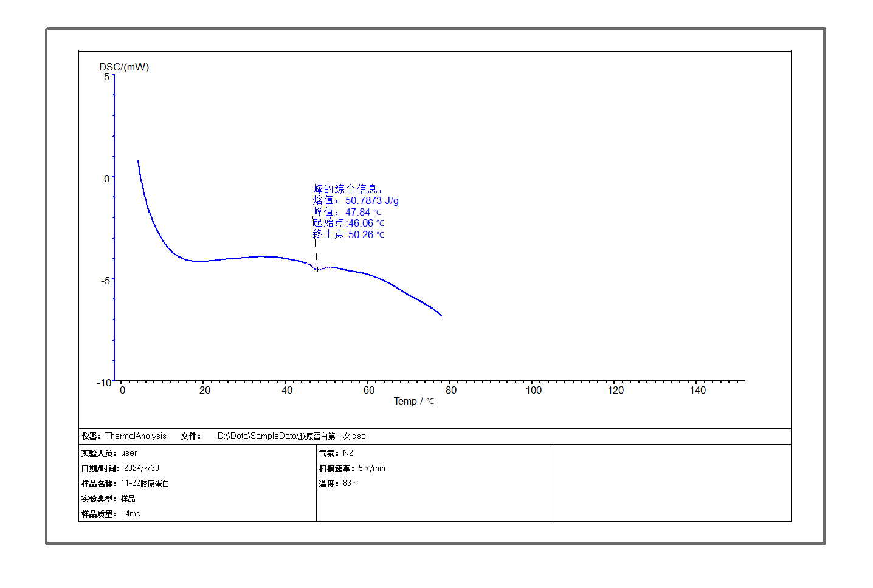Screen dimensions: 873x588
Task: Click the x-axis tick label 80
Action: coord(451,390)
